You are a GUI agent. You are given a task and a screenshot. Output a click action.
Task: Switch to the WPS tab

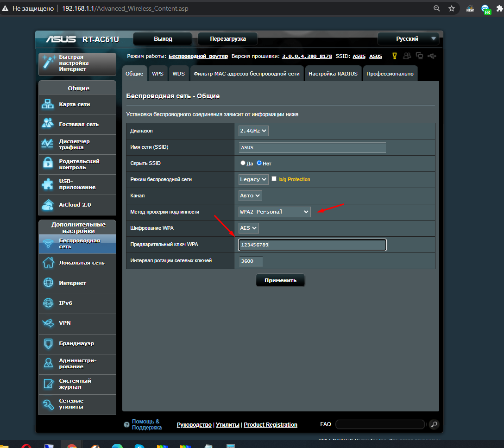(x=157, y=74)
